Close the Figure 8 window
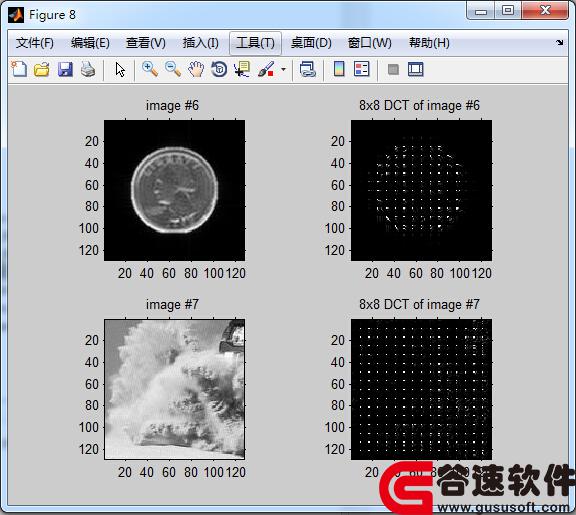The width and height of the screenshot is (576, 515). [x=545, y=11]
